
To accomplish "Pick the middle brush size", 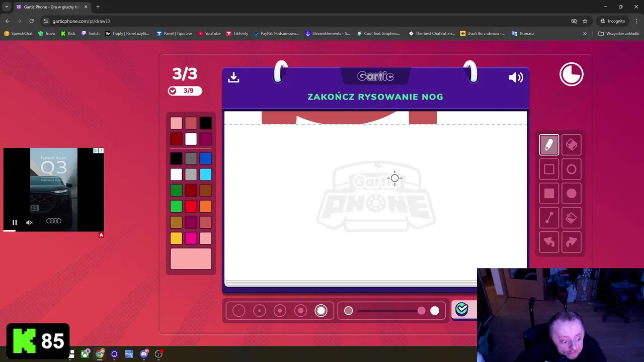I will pos(280,311).
